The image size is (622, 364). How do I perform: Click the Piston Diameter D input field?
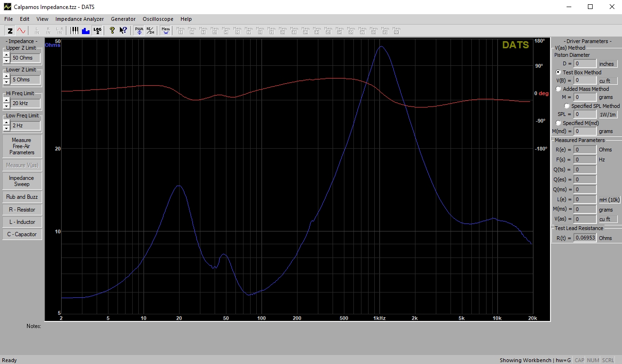coord(585,63)
